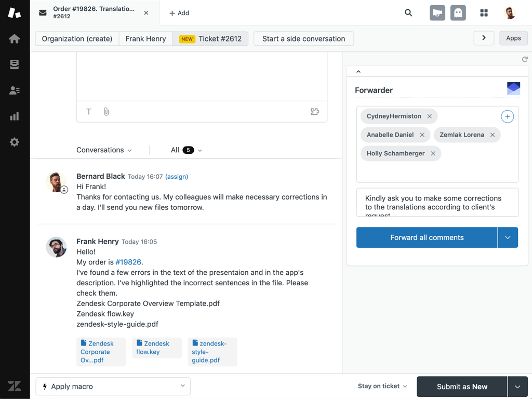Viewport: 532px width, 399px height.
Task: Open the Reporting icon in the sidebar
Action: 14,116
